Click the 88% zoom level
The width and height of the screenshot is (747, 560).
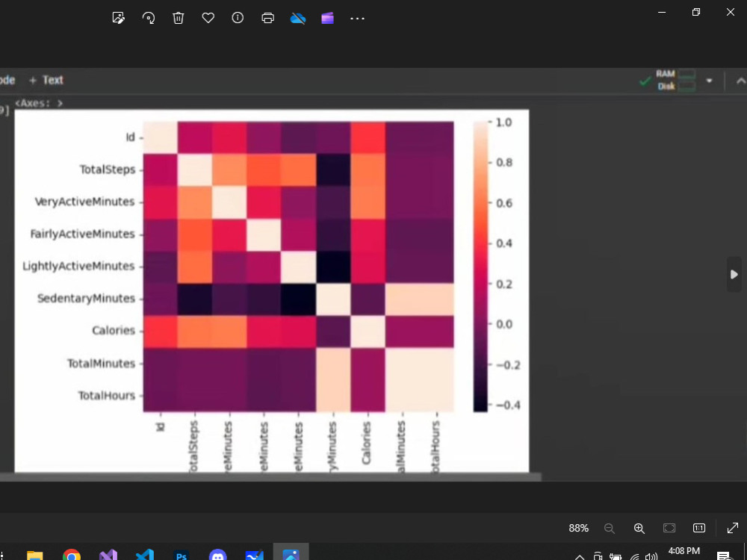coord(579,528)
